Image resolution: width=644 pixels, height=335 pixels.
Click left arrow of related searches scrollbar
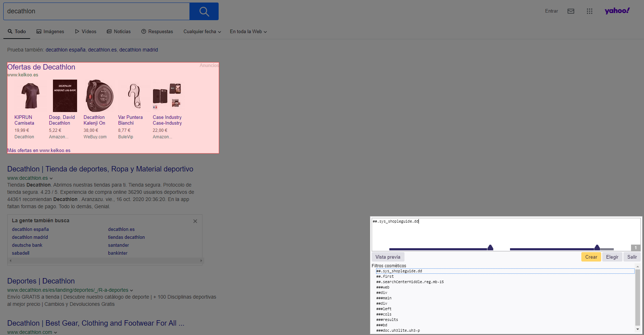tap(10, 260)
